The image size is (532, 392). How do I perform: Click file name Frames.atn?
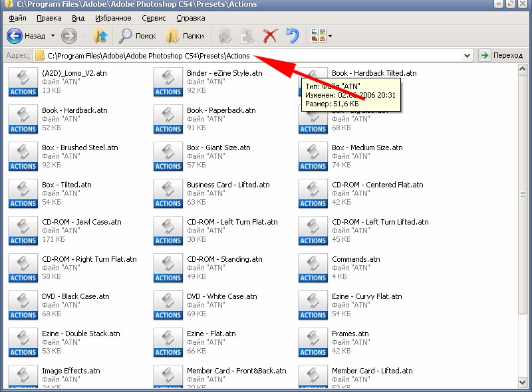(x=350, y=334)
